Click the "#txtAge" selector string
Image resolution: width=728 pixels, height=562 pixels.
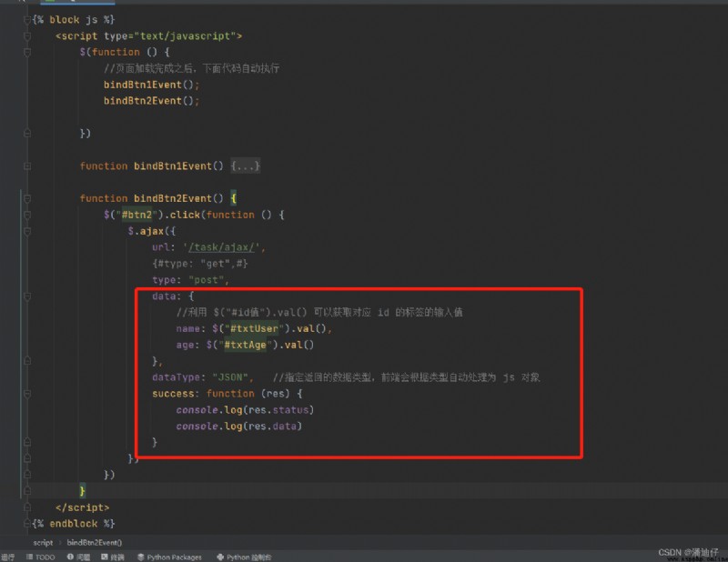(x=245, y=345)
